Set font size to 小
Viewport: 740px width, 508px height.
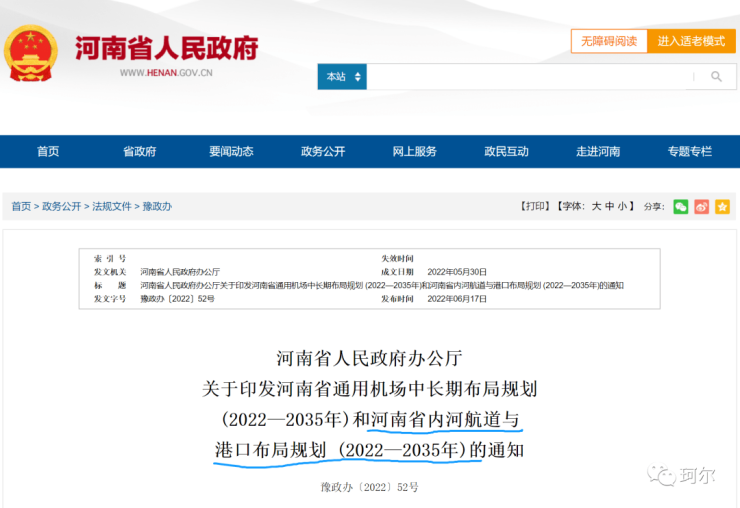point(622,206)
